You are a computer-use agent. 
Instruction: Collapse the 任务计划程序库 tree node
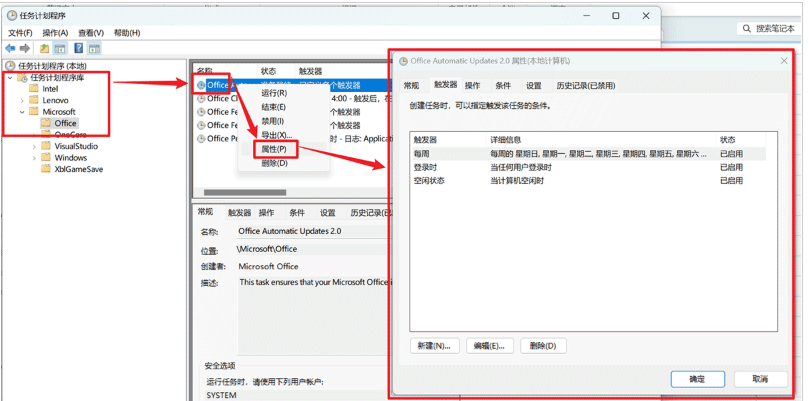coord(10,77)
